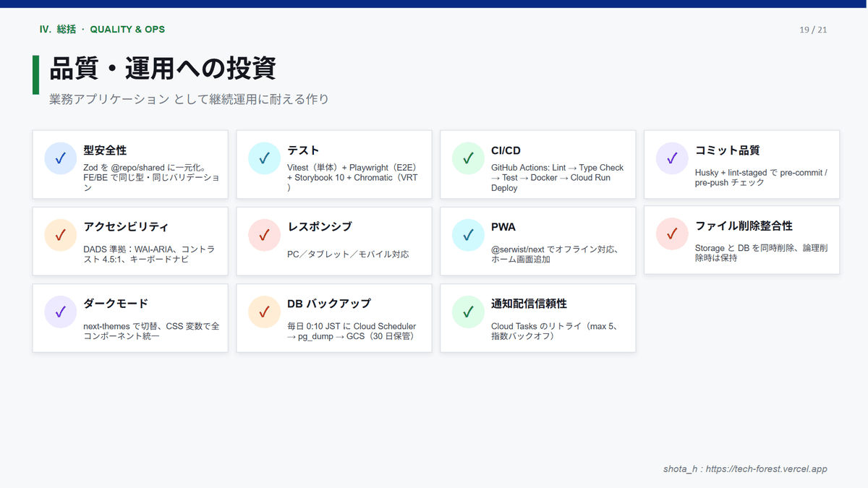Select the red checkmark icon for ファイル削除整合性
Image resolution: width=868 pixels, height=488 pixels.
pyautogui.click(x=673, y=234)
